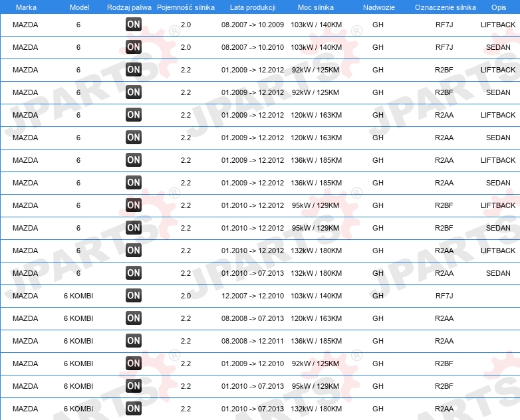Click RF7J in the LIFTBACK row

[x=444, y=25]
